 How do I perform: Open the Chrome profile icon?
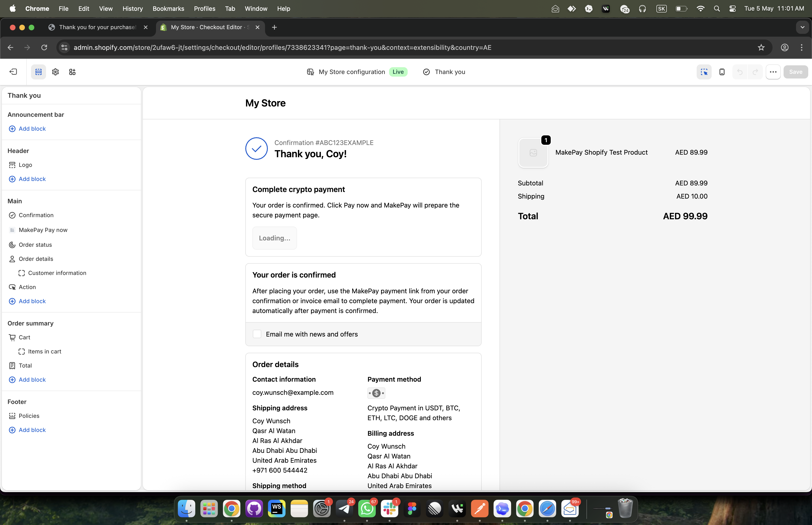pos(785,47)
